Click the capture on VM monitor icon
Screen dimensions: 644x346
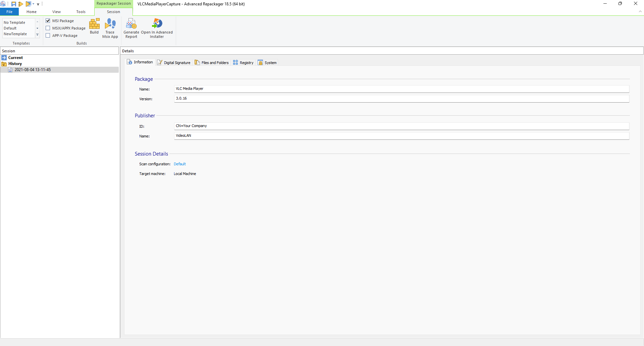29,4
